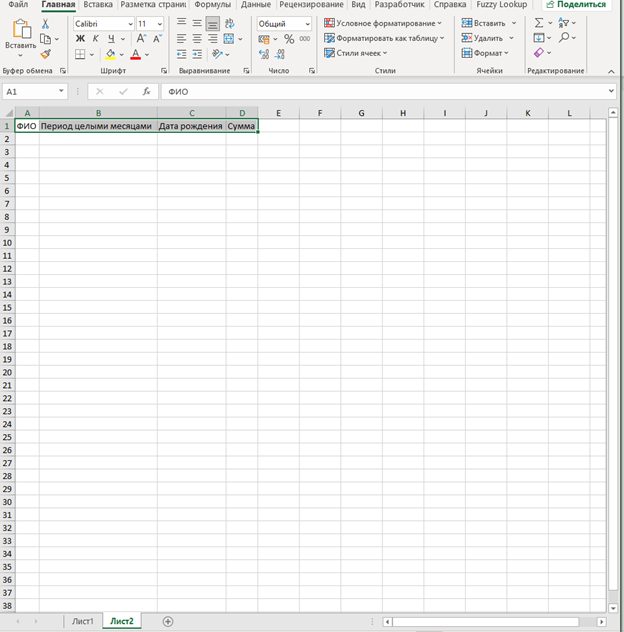Open fill color dropdown arrow

[x=122, y=54]
